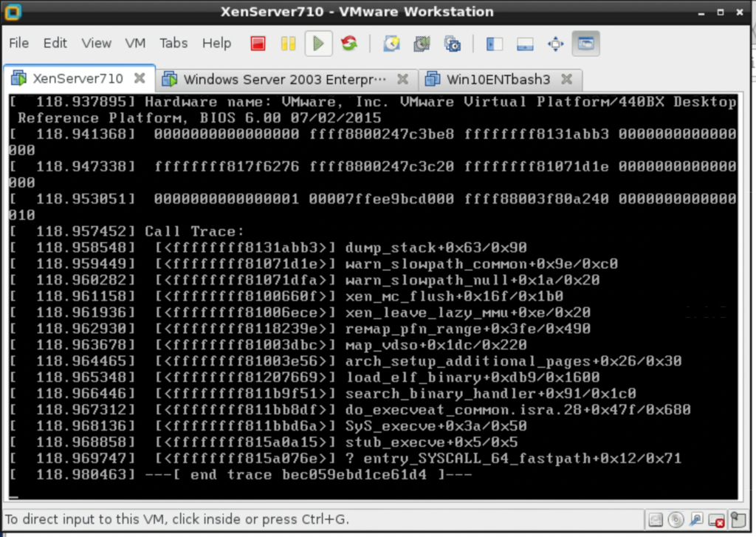The height and width of the screenshot is (537, 756).
Task: Power on the VM with the green play icon
Action: point(318,44)
